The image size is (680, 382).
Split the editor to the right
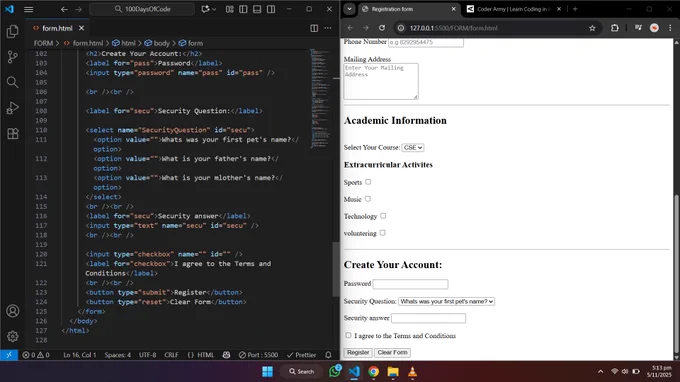click(314, 28)
